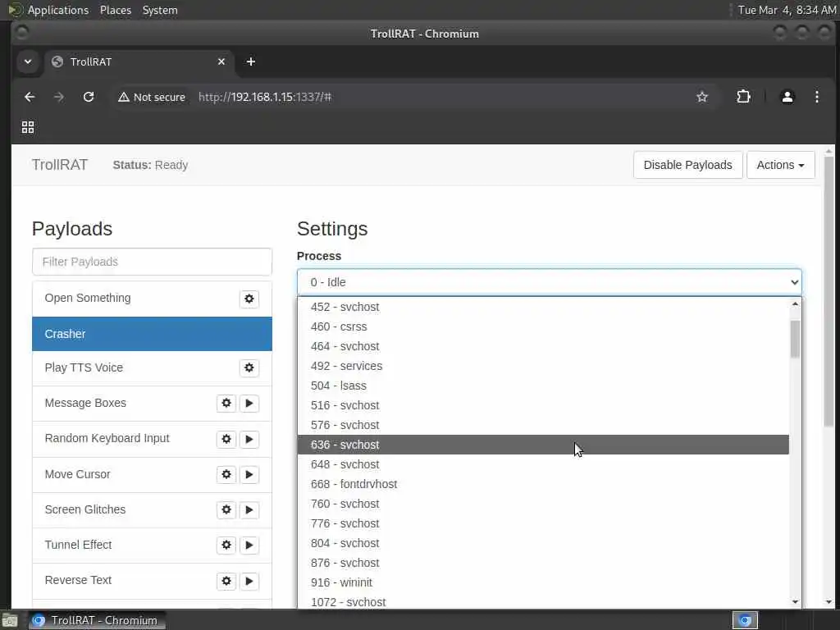Click TrollRAT - Chromium taskbar entry
Image resolution: width=840 pixels, height=630 pixels.
tap(97, 620)
